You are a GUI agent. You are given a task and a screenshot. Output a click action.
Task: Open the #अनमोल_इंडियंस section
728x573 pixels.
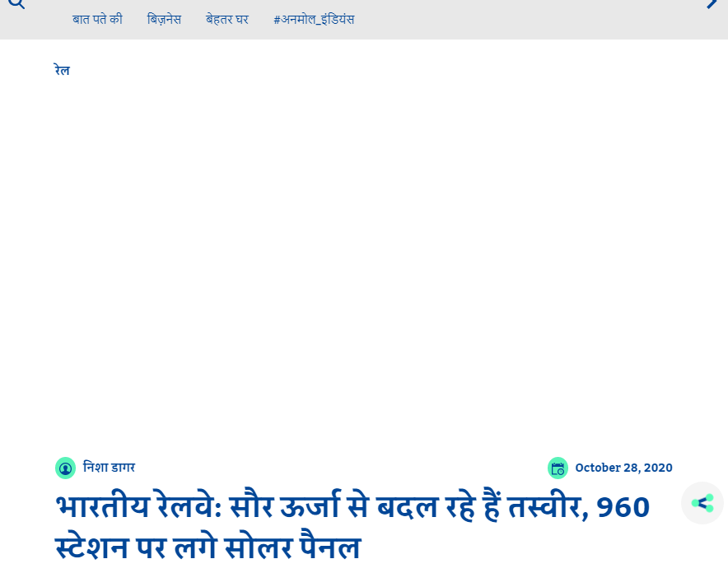(313, 20)
